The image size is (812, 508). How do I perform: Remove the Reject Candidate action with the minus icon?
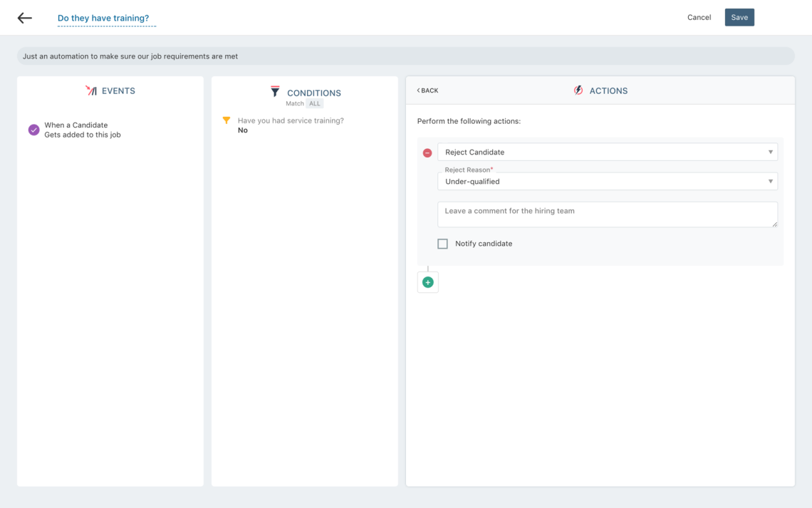[427, 152]
